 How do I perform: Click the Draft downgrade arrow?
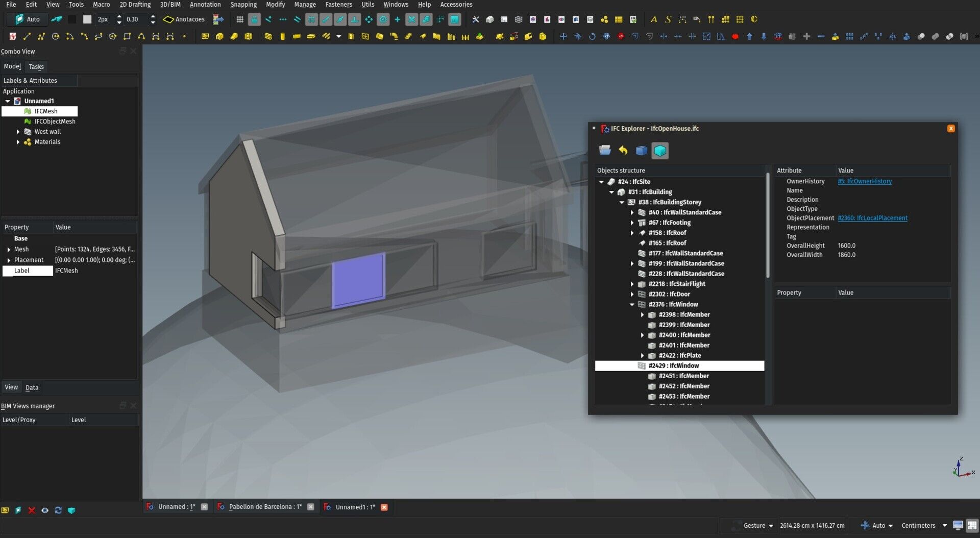(764, 36)
